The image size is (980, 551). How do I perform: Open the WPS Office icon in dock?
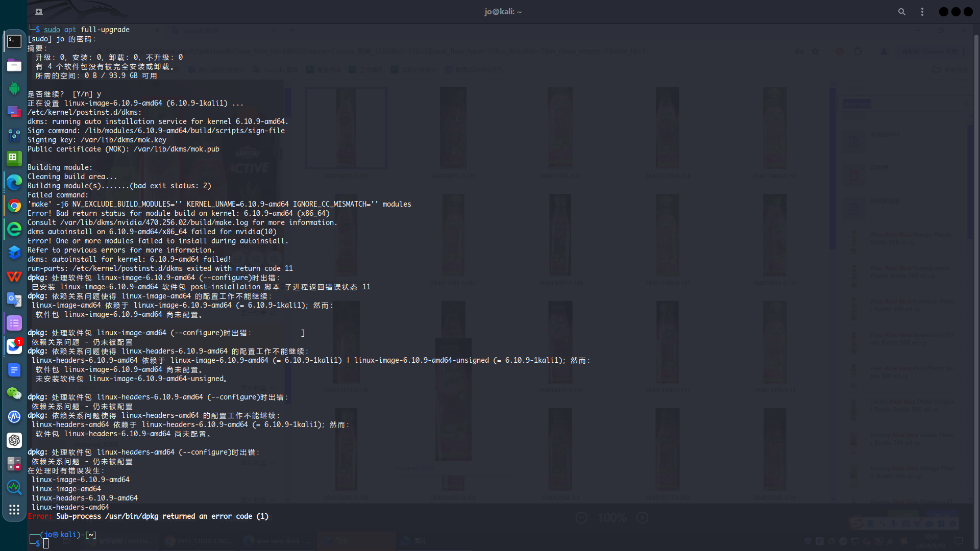point(14,276)
